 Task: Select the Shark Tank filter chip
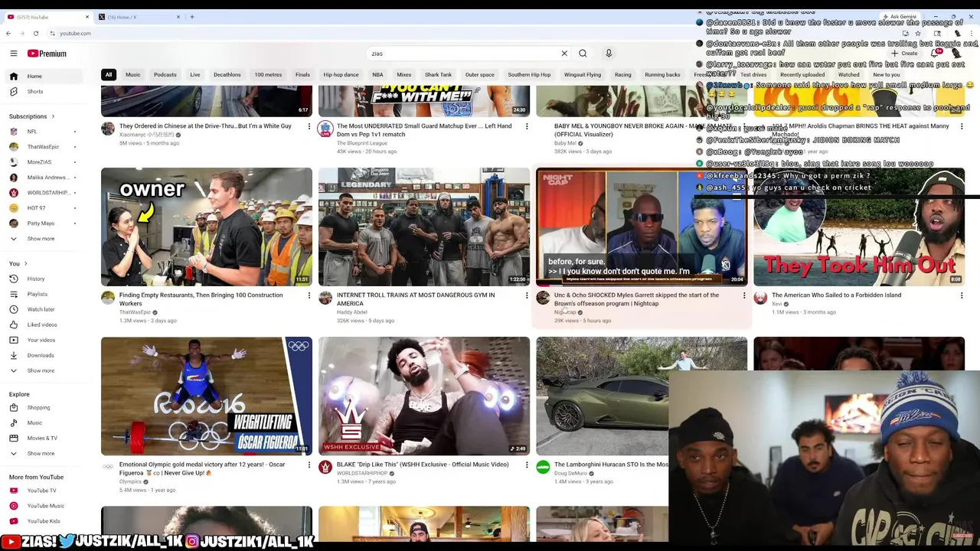click(438, 75)
